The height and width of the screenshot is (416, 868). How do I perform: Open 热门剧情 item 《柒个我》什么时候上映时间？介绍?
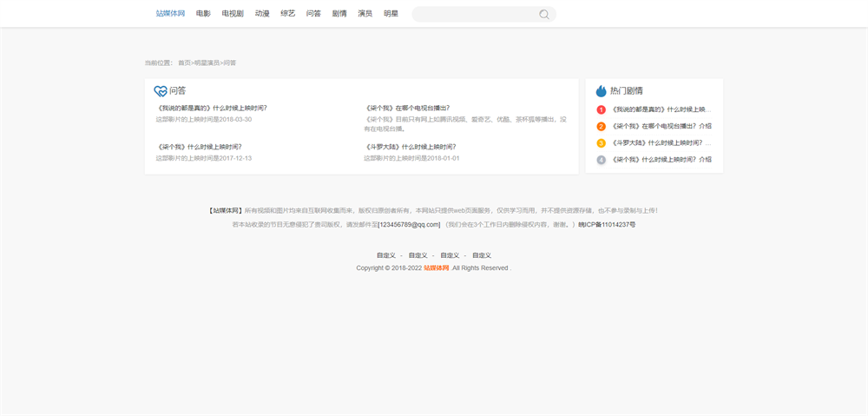pyautogui.click(x=661, y=160)
